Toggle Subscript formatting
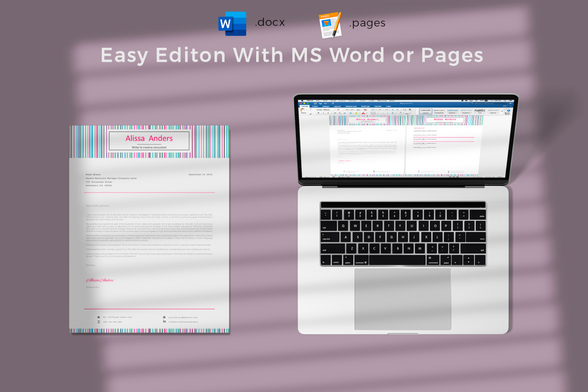Viewport: 588px width, 392px height. (x=340, y=113)
